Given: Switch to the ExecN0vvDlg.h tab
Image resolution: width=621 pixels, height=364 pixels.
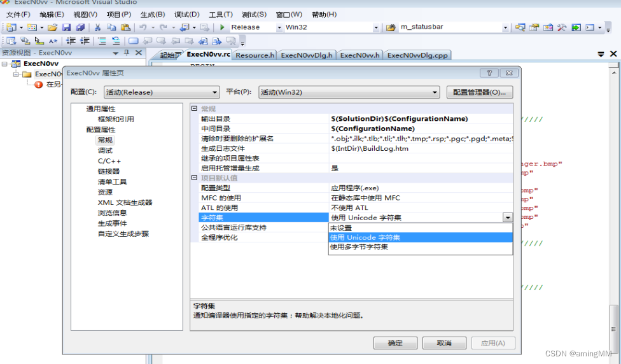Looking at the screenshot, I should point(307,55).
